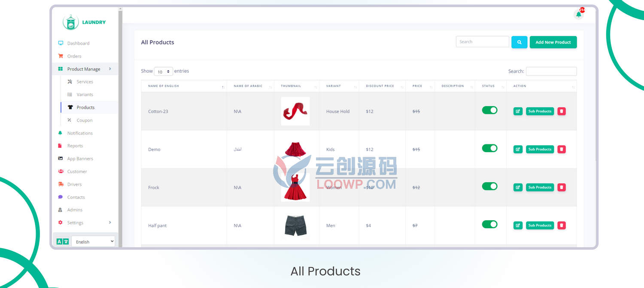644x288 pixels.
Task: Click the sidebar vertical scrollbar
Action: tap(120, 127)
